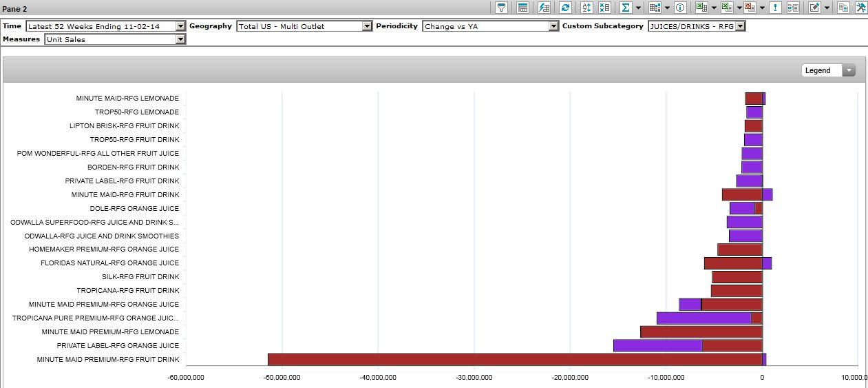
Task: Click the copy pages icon
Action: [x=843, y=8]
